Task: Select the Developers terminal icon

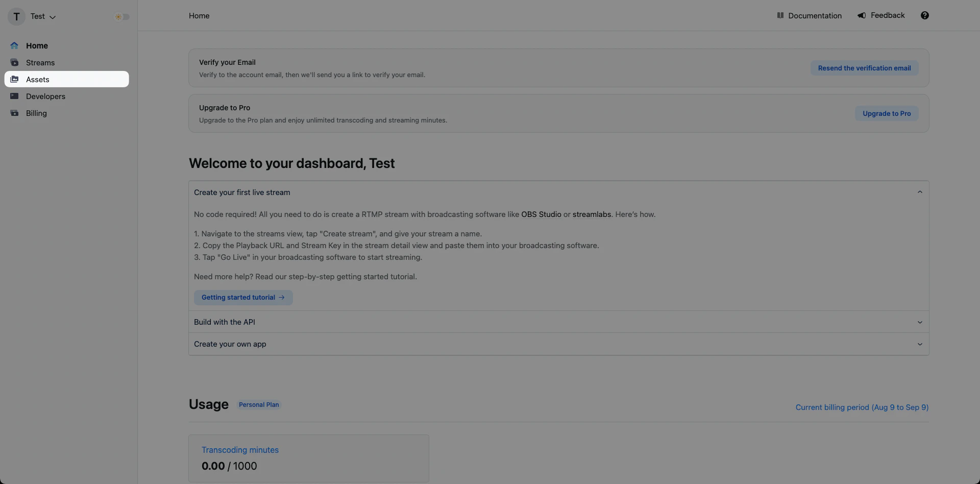Action: pyautogui.click(x=14, y=96)
